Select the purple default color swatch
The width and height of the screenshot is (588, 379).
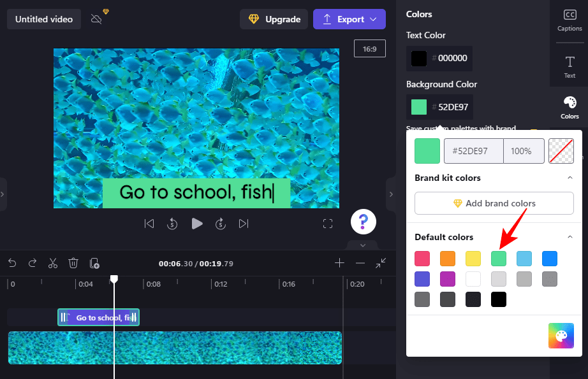tap(447, 279)
